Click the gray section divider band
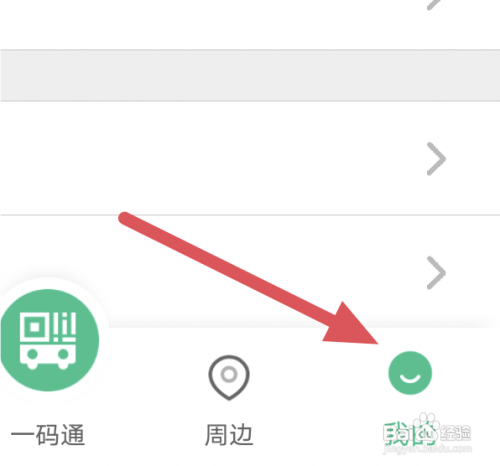500x466 pixels. click(x=250, y=75)
